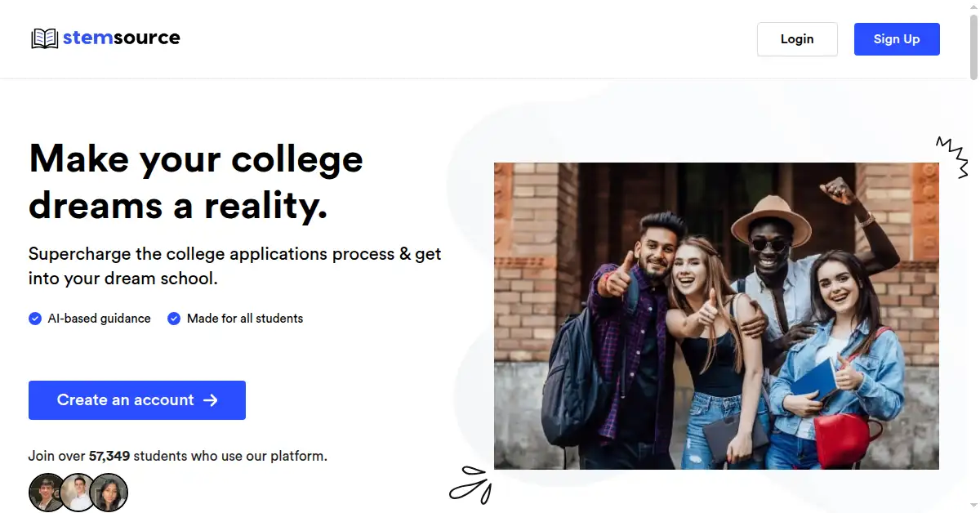Image resolution: width=980 pixels, height=513 pixels.
Task: Click the group of students hero photo
Action: pyautogui.click(x=716, y=316)
